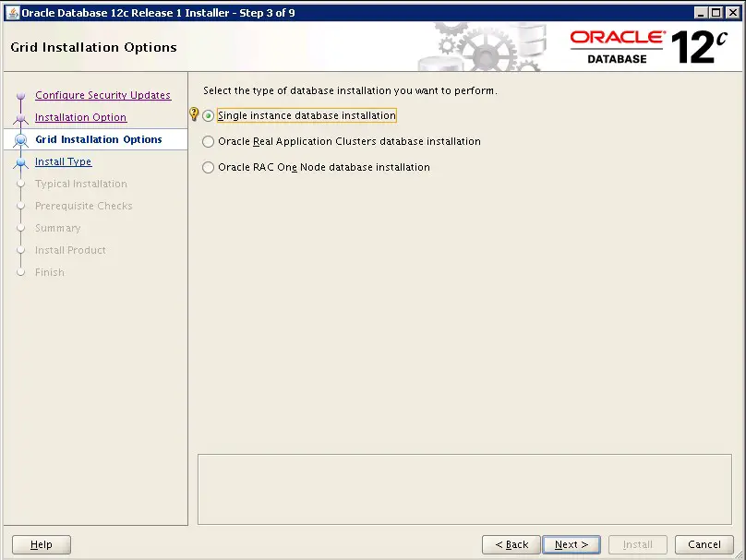
Task: Click the lightbulb hint icon beside Single instance
Action: click(x=194, y=114)
